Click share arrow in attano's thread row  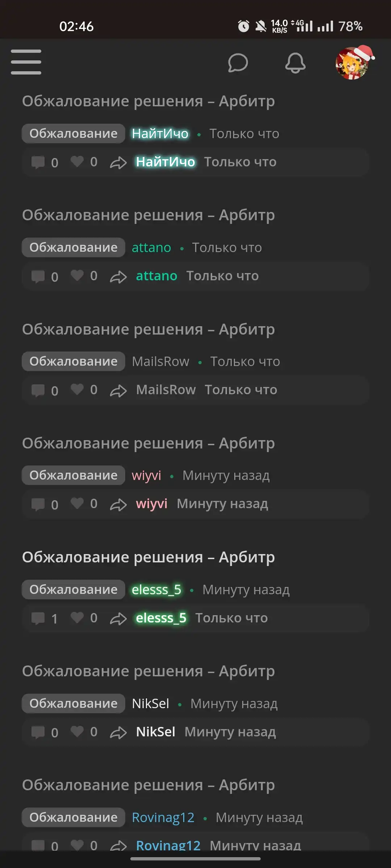point(118,277)
